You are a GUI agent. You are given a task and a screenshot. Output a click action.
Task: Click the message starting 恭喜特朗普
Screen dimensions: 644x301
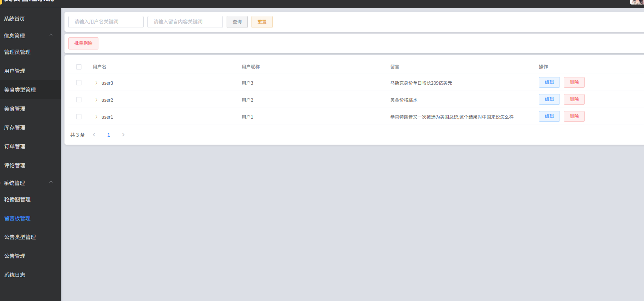(x=452, y=117)
